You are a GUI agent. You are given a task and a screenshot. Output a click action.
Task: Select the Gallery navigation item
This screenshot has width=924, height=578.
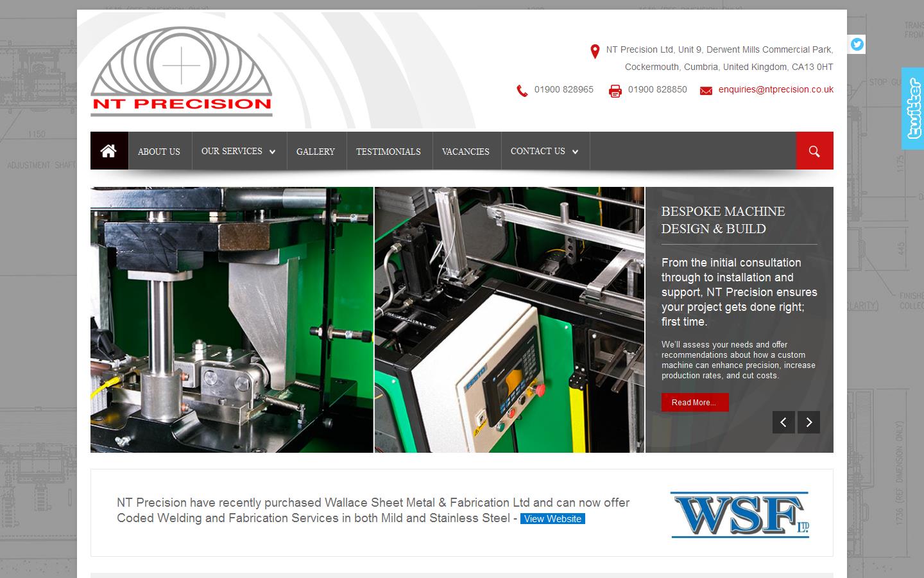pyautogui.click(x=316, y=151)
